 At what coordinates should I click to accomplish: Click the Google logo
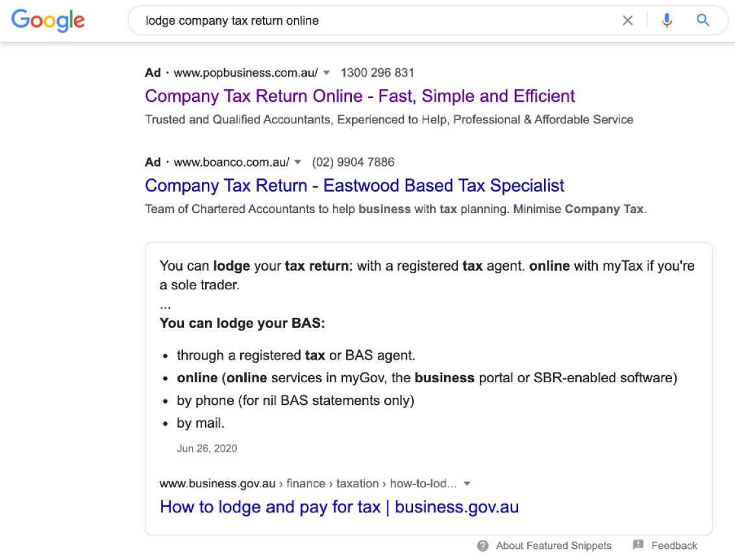(x=48, y=21)
